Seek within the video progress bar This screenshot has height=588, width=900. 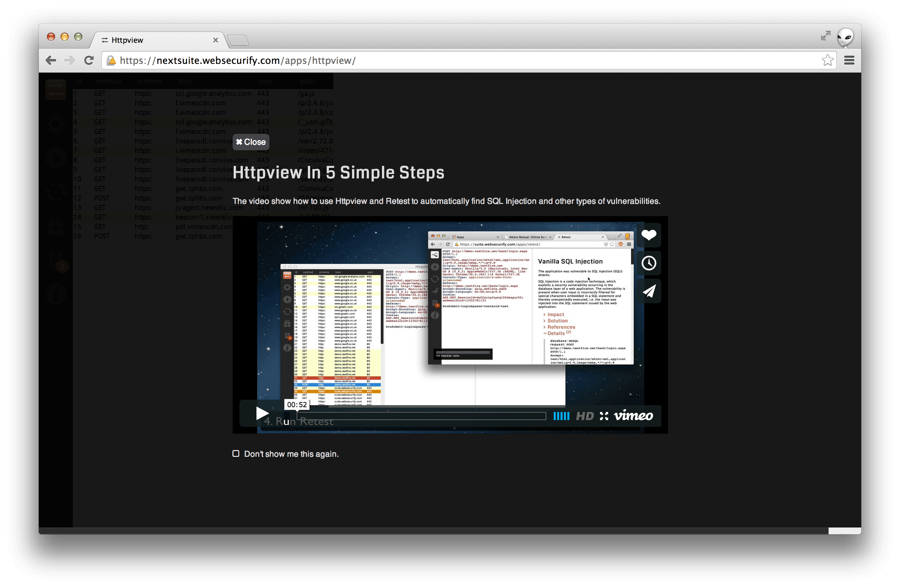tap(421, 416)
